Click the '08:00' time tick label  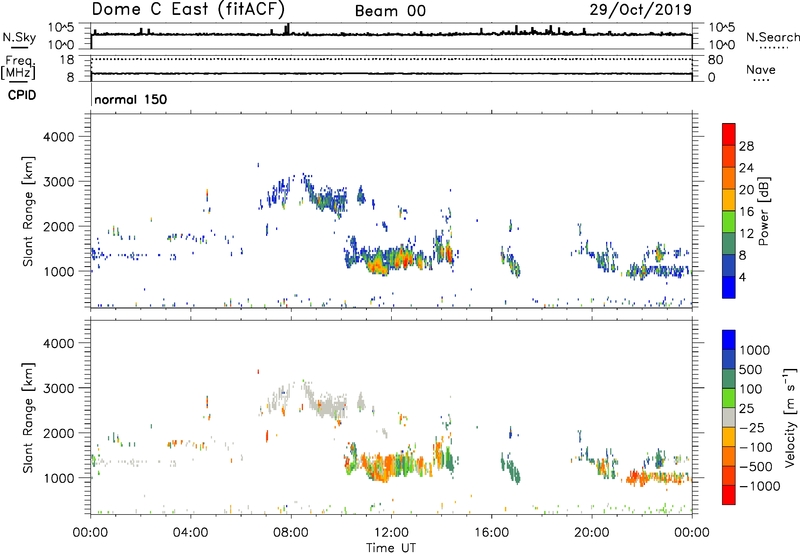tap(291, 533)
